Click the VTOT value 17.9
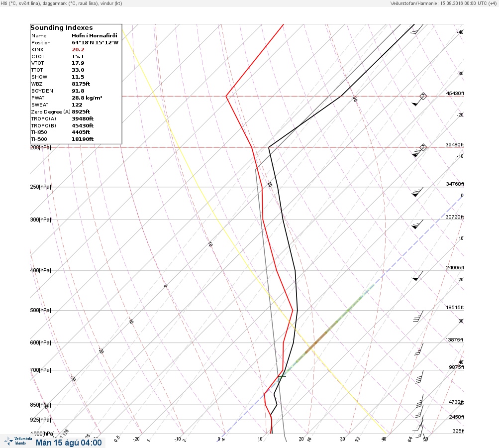499x448 pixels. 78,63
